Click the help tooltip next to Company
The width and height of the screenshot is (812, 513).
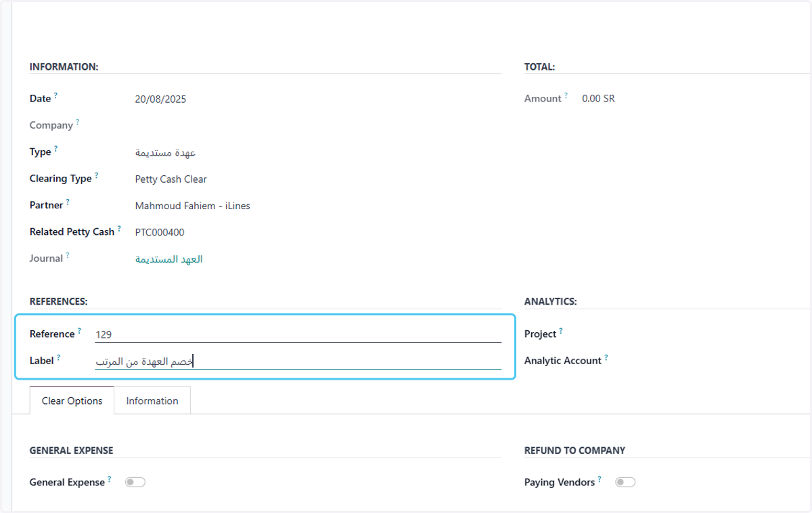click(x=77, y=122)
